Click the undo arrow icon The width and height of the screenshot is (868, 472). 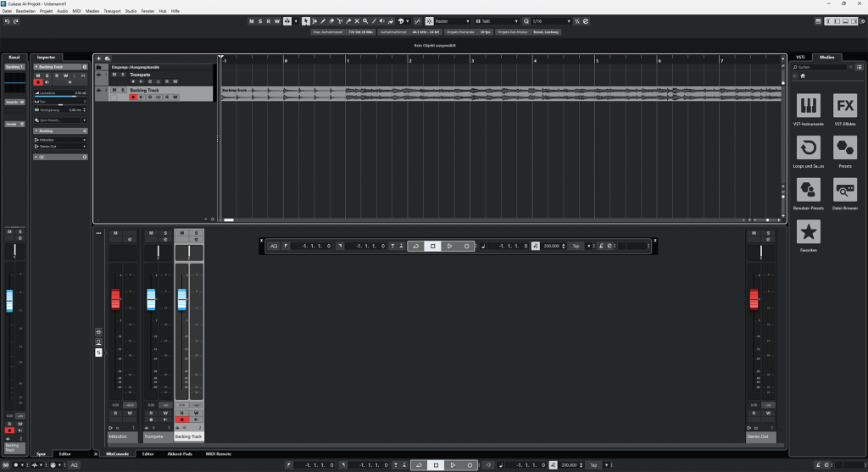tap(7, 21)
